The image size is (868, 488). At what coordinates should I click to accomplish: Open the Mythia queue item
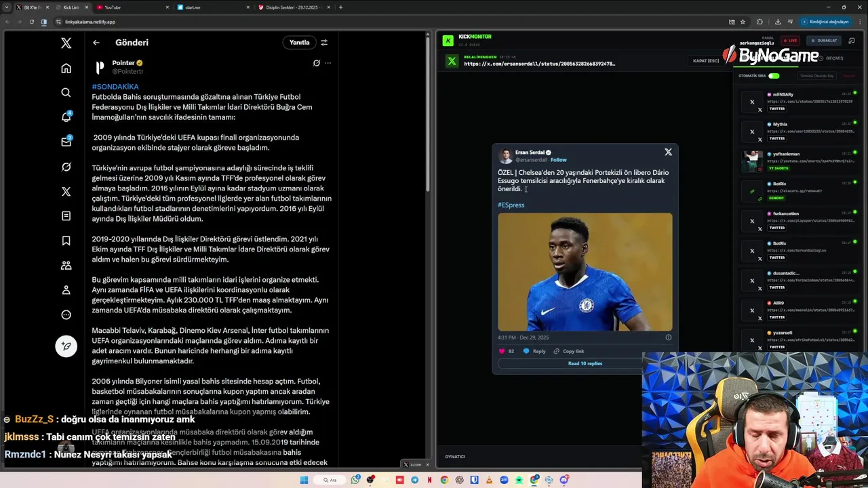tap(797, 131)
